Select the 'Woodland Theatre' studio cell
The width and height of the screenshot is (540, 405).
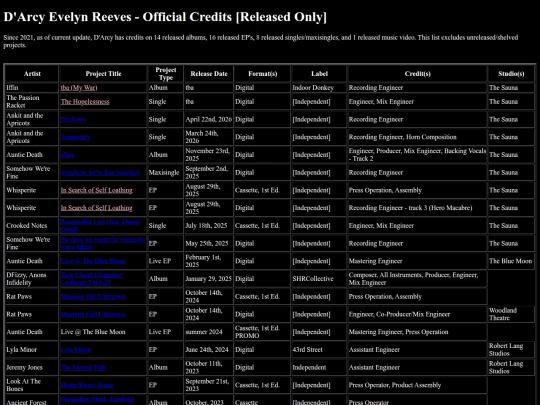click(511, 314)
